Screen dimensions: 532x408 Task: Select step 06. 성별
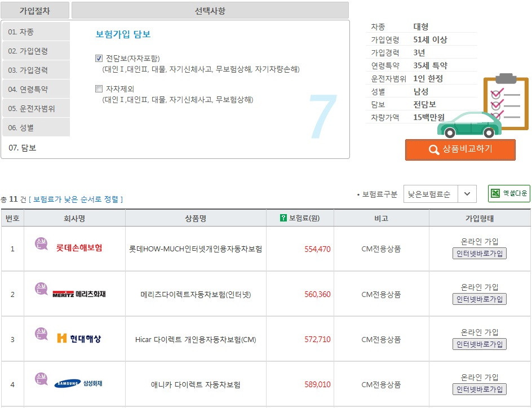tap(36, 127)
